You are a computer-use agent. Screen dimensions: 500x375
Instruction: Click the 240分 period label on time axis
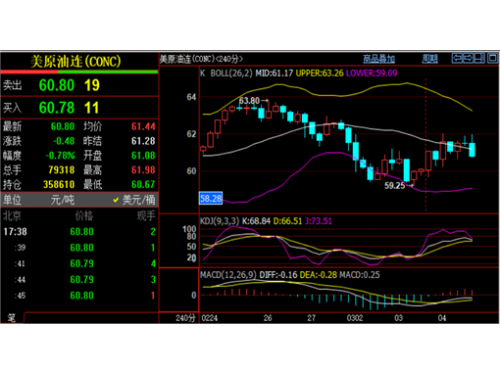[x=185, y=318]
